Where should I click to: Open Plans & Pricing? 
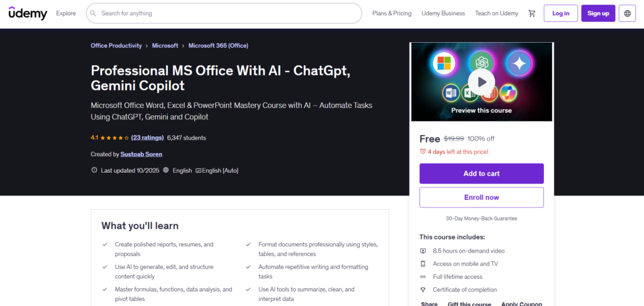click(392, 13)
